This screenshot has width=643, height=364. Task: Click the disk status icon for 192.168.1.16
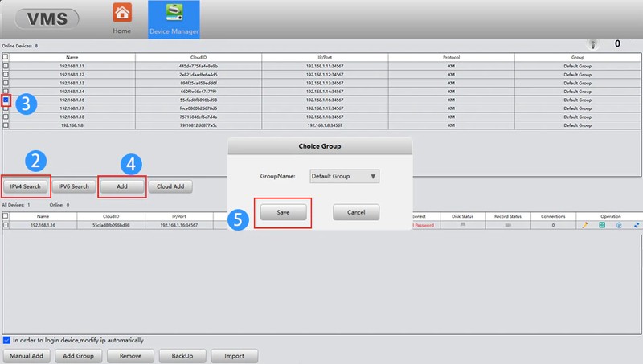463,226
